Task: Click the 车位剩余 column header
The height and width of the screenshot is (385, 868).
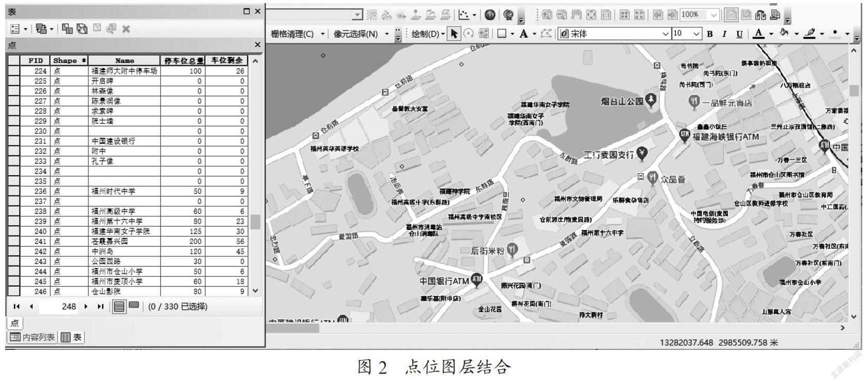Action: 226,60
